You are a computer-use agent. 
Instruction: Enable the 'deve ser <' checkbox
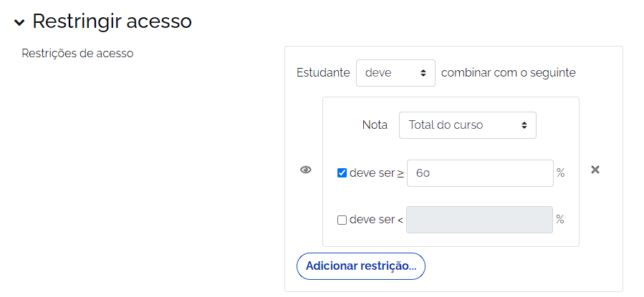[x=342, y=220]
